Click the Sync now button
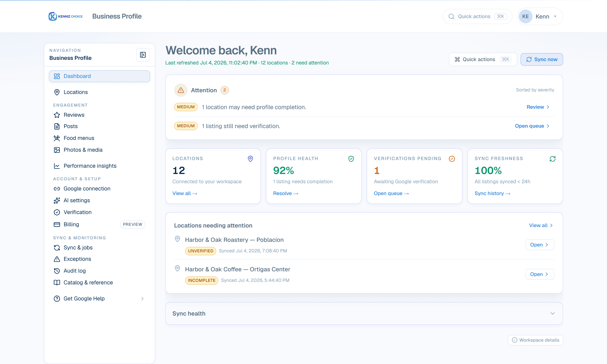607x364 pixels. (x=542, y=59)
